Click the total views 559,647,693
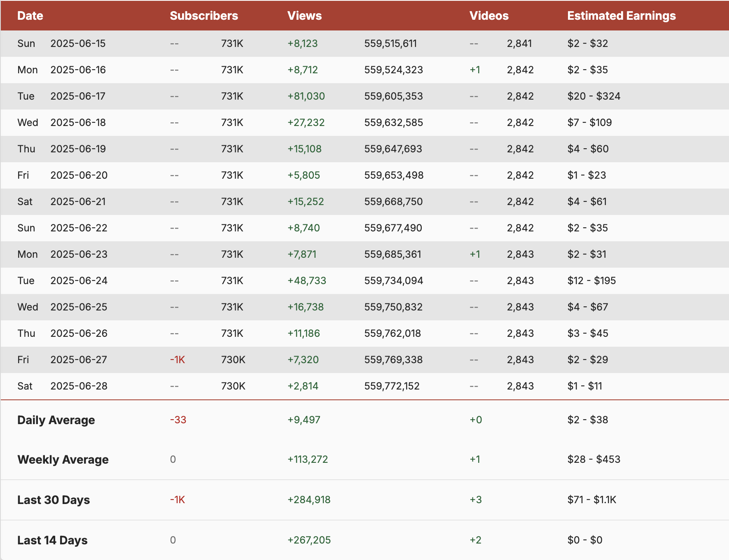Image resolution: width=729 pixels, height=560 pixels. [393, 149]
